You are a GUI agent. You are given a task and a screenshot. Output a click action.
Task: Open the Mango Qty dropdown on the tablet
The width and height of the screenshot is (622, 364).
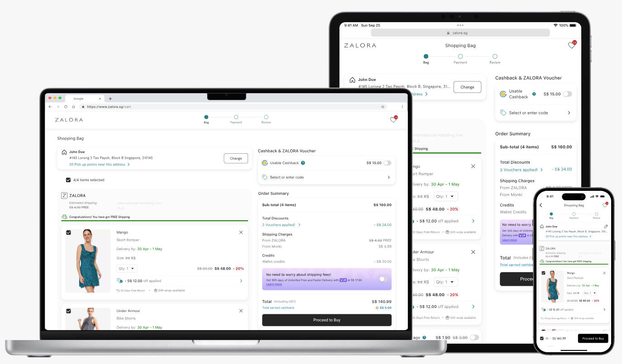[445, 196]
